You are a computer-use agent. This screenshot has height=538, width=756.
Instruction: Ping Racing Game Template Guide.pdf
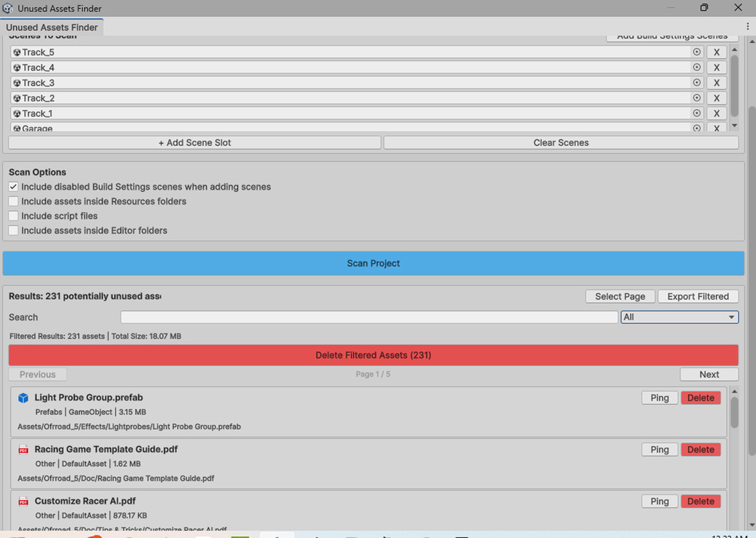(x=660, y=450)
